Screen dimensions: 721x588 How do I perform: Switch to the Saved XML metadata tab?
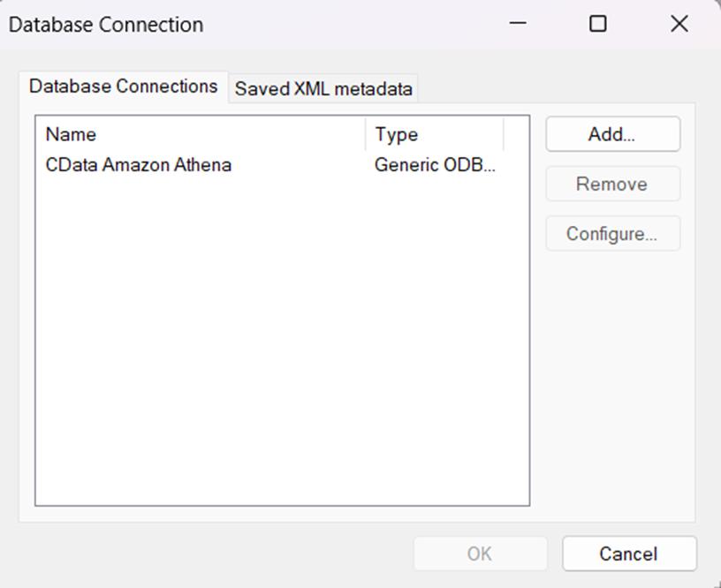[323, 89]
